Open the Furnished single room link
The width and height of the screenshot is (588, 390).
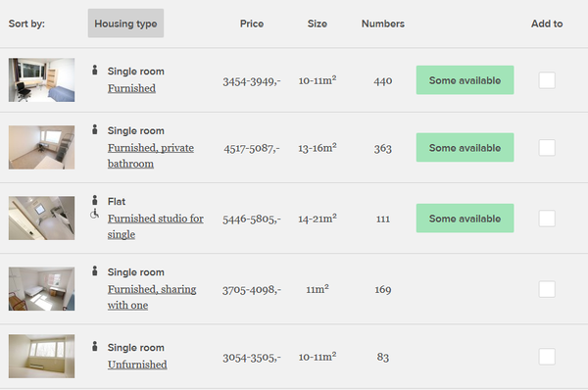click(131, 88)
